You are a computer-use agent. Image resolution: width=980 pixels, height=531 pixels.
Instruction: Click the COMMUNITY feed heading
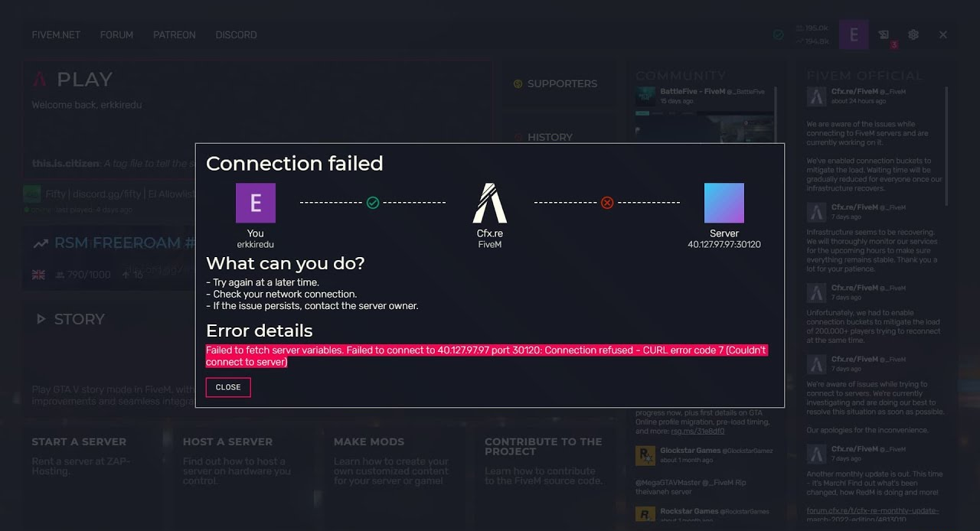pos(681,76)
